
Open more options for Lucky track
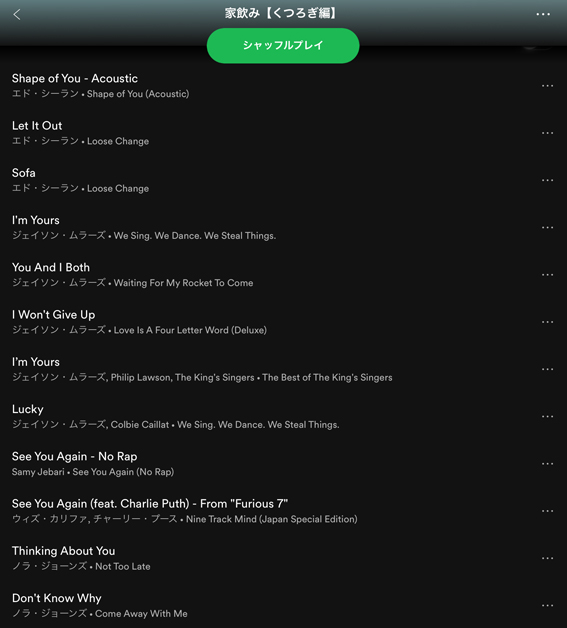point(547,417)
